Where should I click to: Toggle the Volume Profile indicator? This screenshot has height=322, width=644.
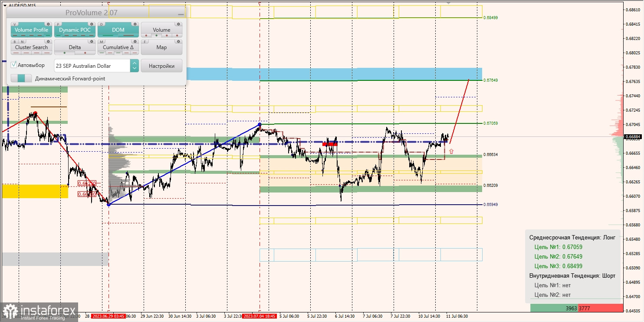31,30
